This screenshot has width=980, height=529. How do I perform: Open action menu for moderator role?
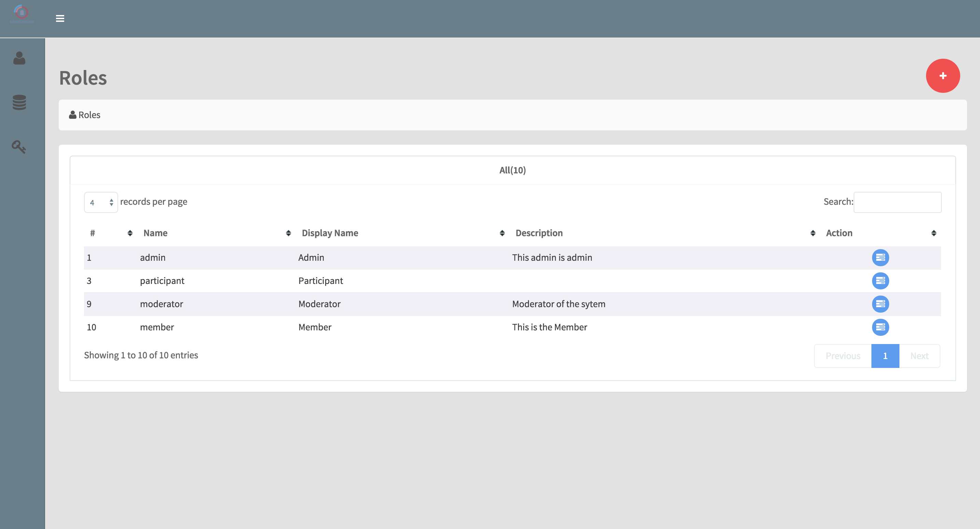click(880, 304)
